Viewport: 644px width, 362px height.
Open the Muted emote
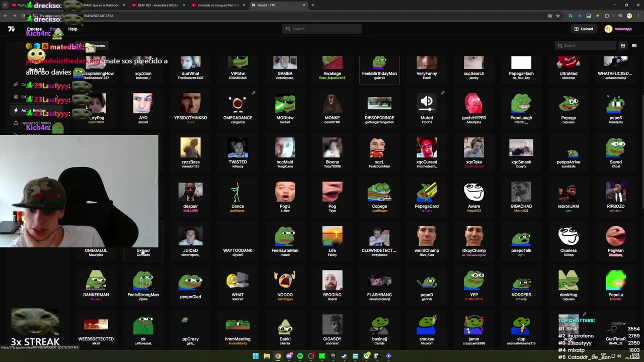[427, 108]
